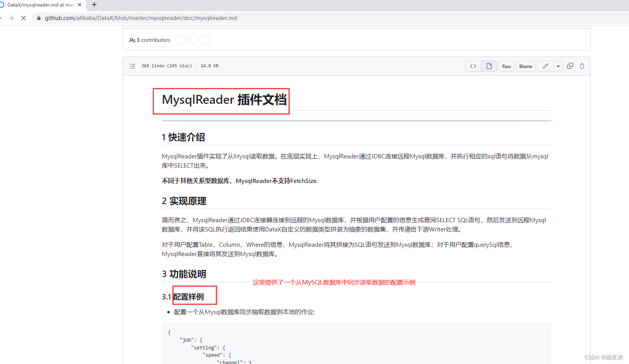
Task: Go forward in browser history
Action: [x=11, y=18]
